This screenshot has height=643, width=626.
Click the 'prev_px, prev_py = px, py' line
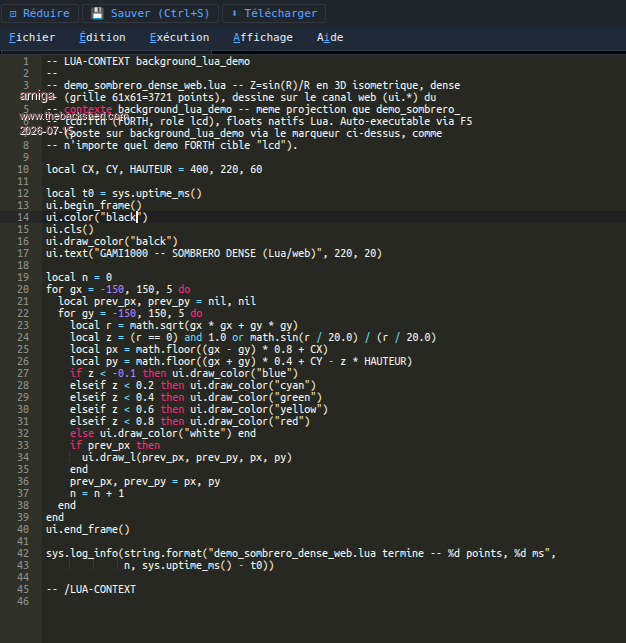click(145, 482)
